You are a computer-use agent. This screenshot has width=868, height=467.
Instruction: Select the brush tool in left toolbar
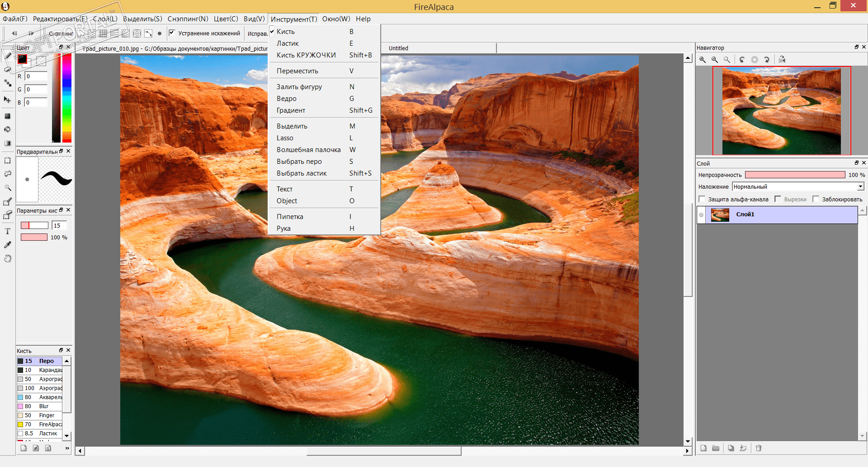8,56
